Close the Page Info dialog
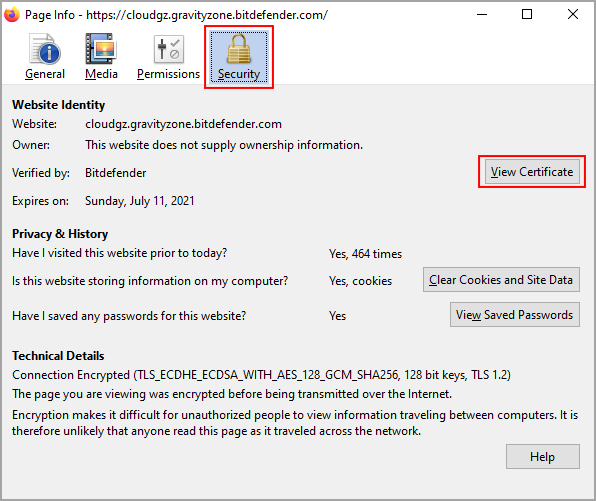 click(x=572, y=15)
